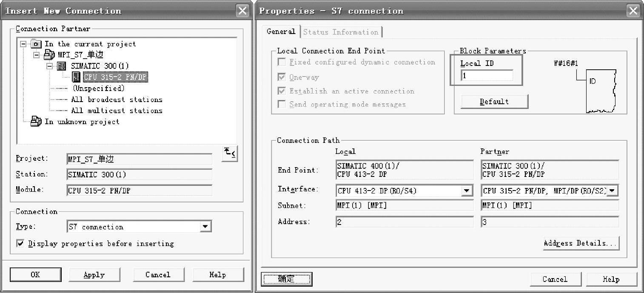Click the collapse details arrow button
The height and width of the screenshot is (293, 644).
[x=230, y=154]
